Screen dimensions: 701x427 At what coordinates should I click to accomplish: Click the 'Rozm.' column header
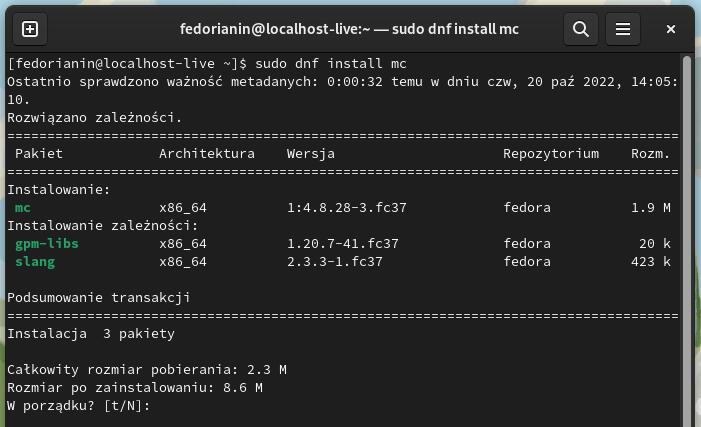pos(650,154)
